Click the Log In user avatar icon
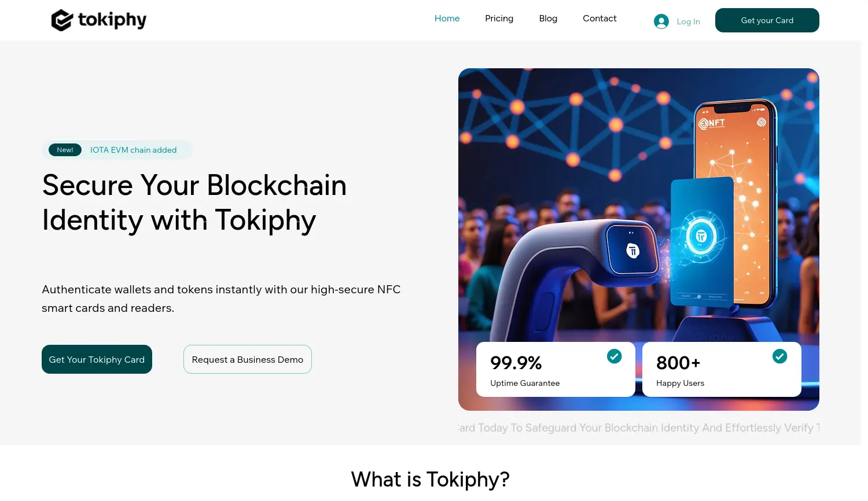Screen dimensions: 868x501 (x=661, y=21)
